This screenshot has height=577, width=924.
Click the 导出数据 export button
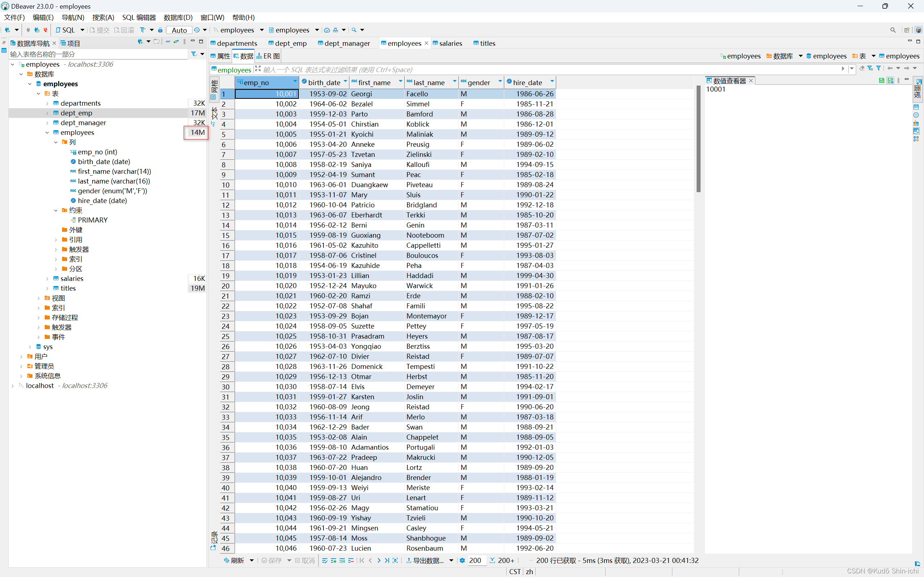(426, 561)
